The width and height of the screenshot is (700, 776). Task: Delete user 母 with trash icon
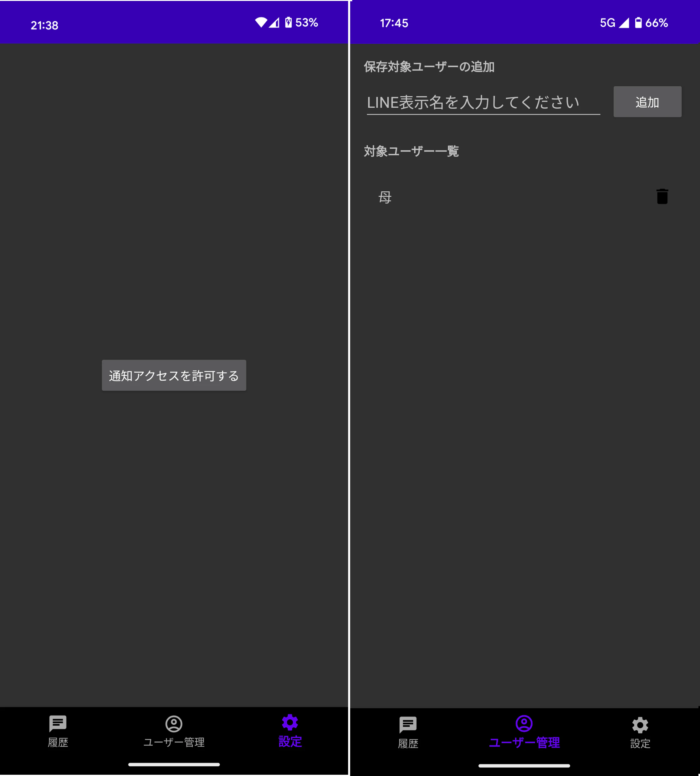coord(662,197)
